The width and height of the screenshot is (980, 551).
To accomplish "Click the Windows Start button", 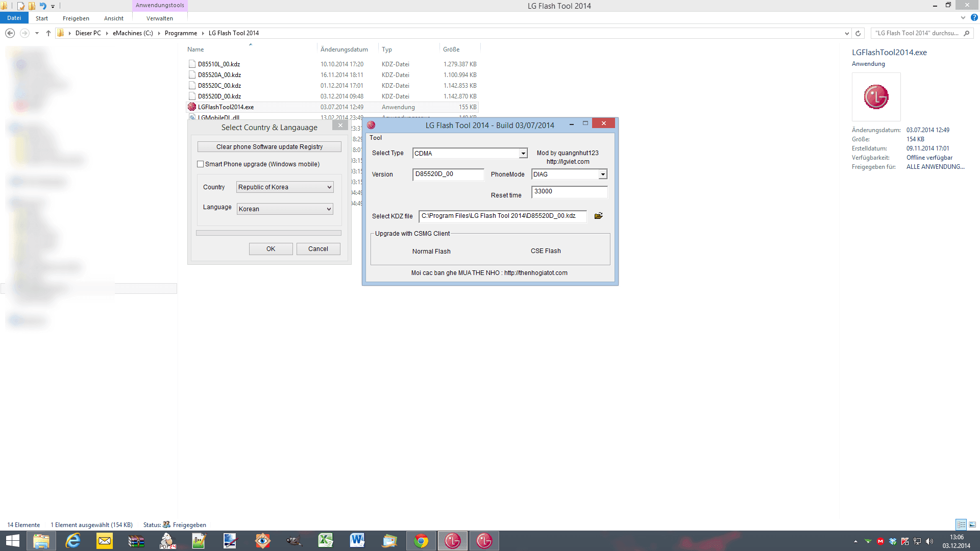I will click(x=12, y=541).
